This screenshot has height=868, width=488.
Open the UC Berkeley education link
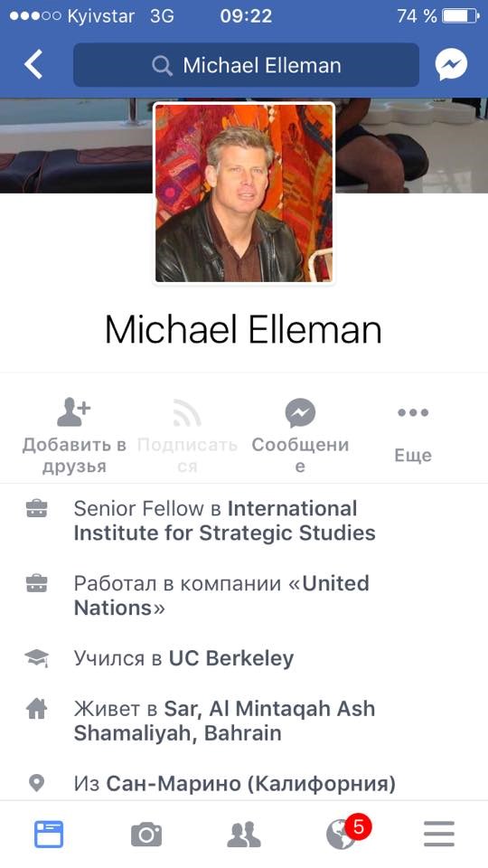pos(231,658)
